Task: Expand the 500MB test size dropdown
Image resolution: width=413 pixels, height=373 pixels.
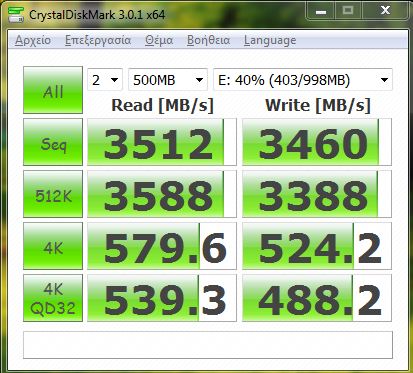Action: coord(168,80)
